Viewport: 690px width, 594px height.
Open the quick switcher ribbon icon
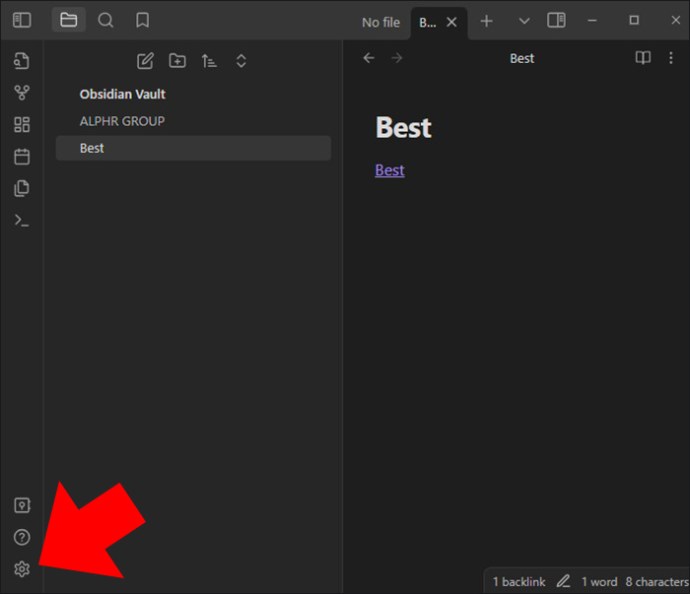22,61
